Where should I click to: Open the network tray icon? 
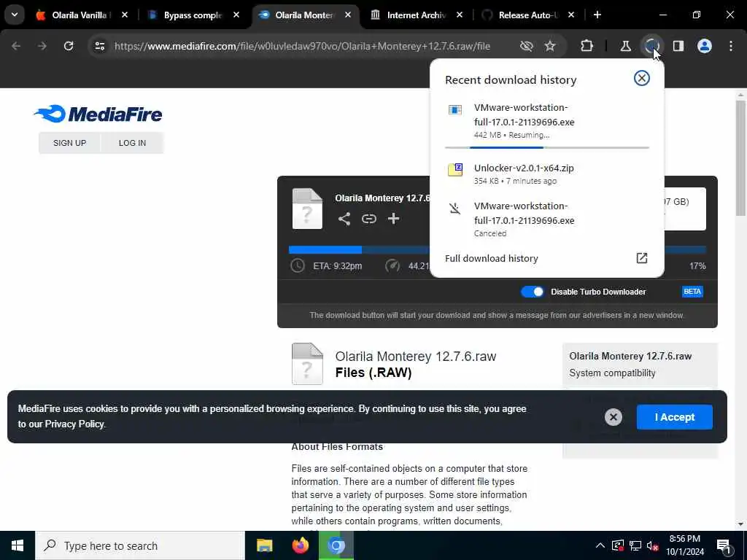coord(635,545)
